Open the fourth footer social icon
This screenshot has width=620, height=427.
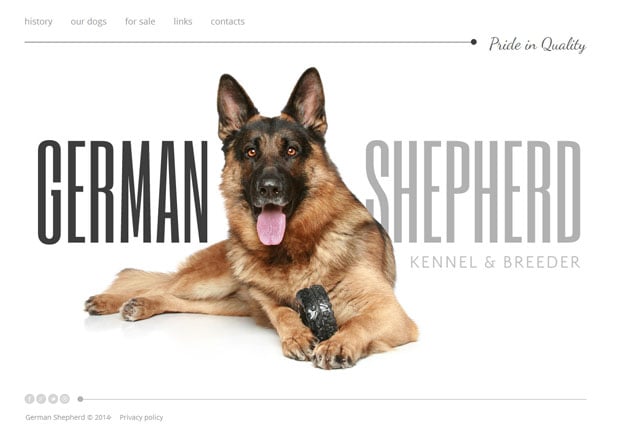pos(65,399)
